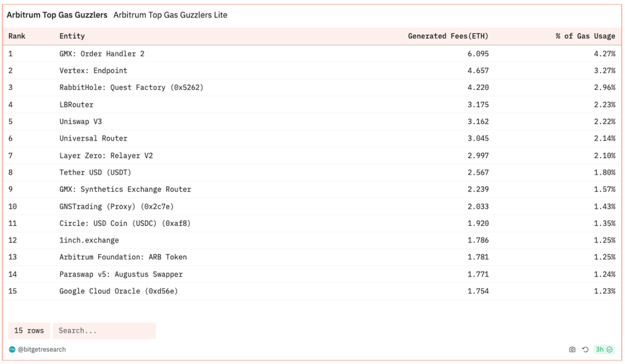625x364 pixels.
Task: Click the Tether USD (USDT) entry
Action: pos(95,173)
